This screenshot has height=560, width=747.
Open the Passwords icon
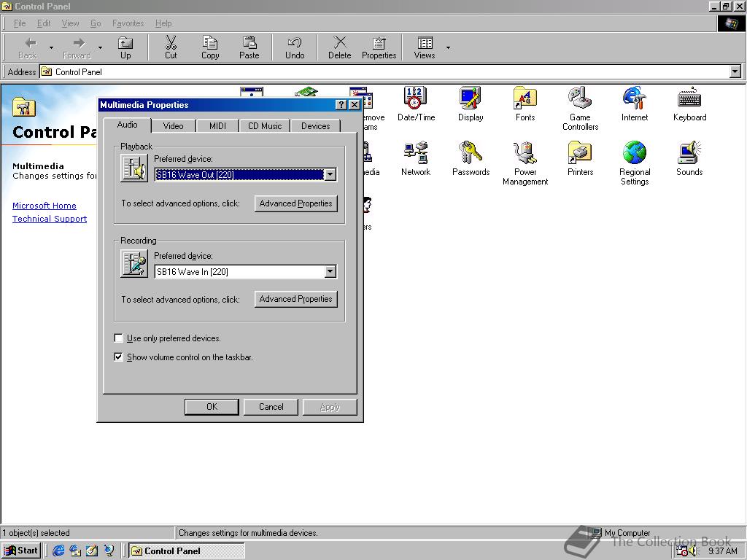[x=471, y=158]
